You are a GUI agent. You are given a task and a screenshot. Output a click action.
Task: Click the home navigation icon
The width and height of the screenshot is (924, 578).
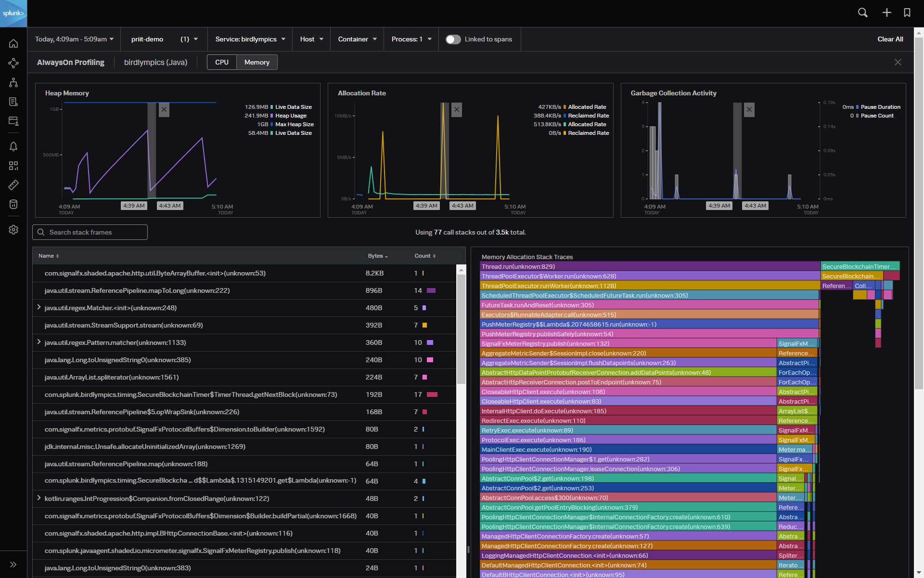(13, 43)
